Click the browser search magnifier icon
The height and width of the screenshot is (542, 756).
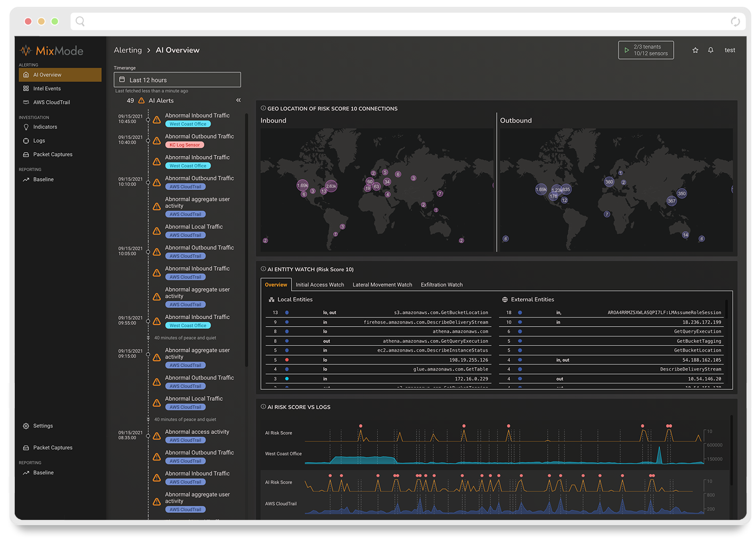[80, 21]
